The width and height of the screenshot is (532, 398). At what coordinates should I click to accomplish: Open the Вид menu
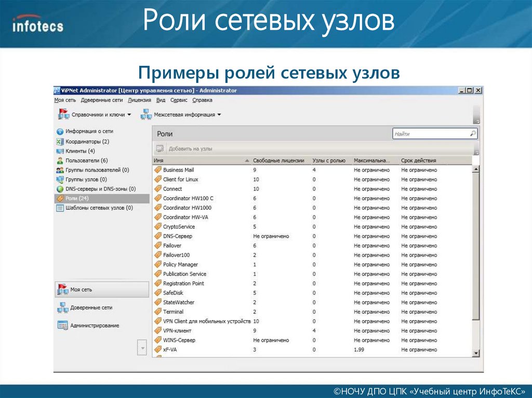pyautogui.click(x=161, y=100)
